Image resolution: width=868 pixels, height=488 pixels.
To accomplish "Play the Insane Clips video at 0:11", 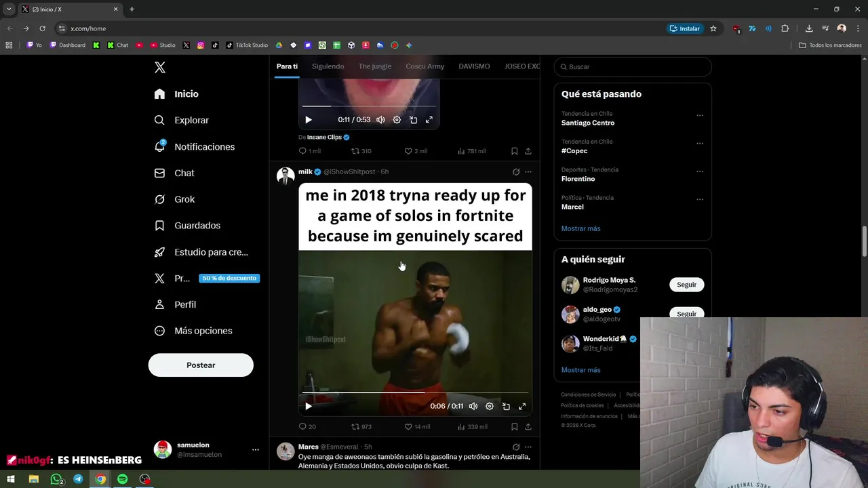I will (x=309, y=119).
